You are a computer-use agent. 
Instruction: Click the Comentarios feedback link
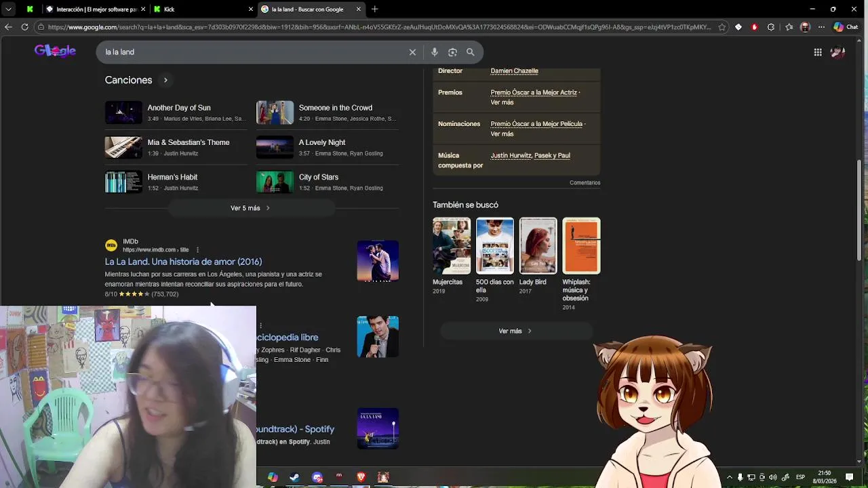585,182
